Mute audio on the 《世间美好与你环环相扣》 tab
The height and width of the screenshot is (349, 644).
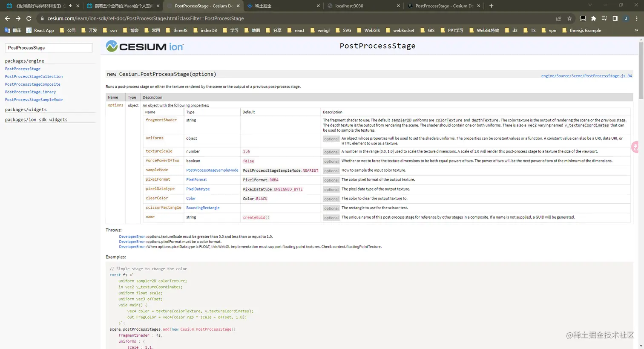(70, 6)
